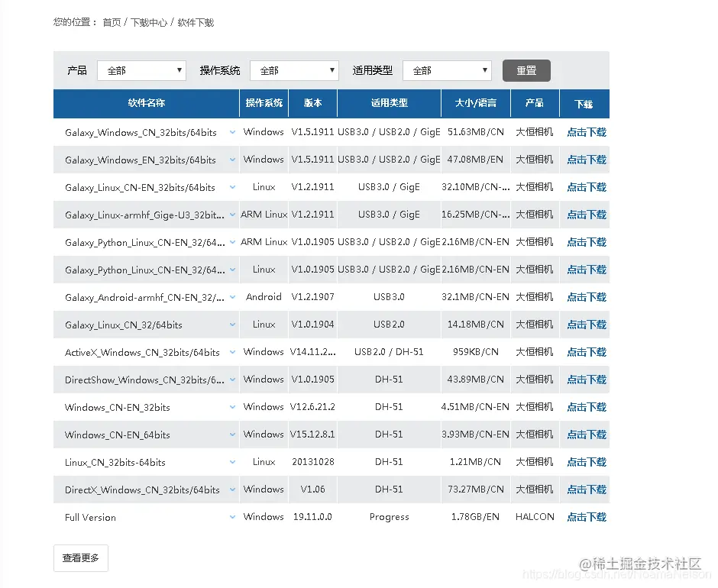Click version V15.12.8.1 cell

(x=312, y=435)
